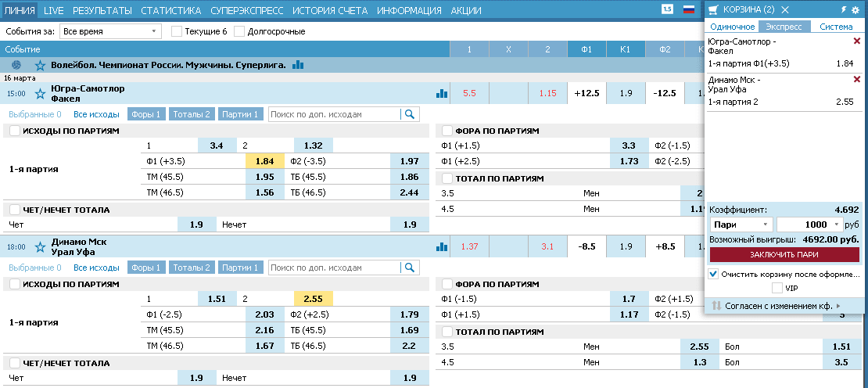
Task: Open statistics chart for Югра-Самотлор match
Action: 441,94
